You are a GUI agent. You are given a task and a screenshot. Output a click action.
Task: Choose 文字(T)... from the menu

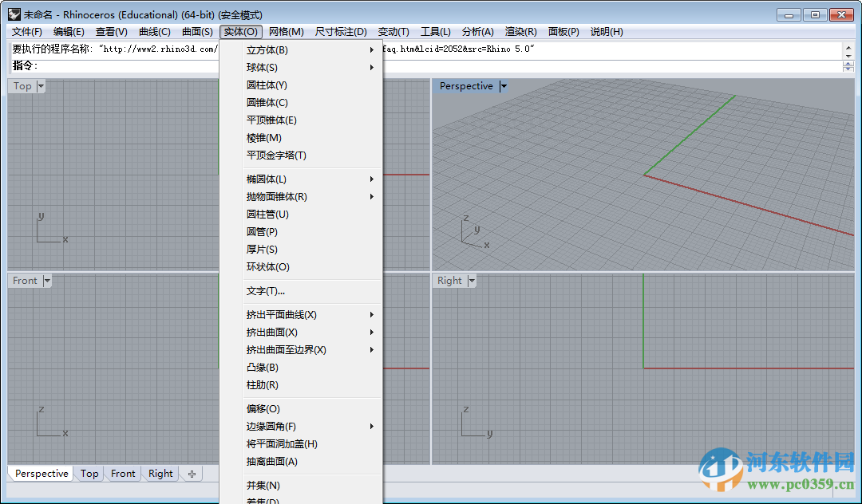click(265, 291)
